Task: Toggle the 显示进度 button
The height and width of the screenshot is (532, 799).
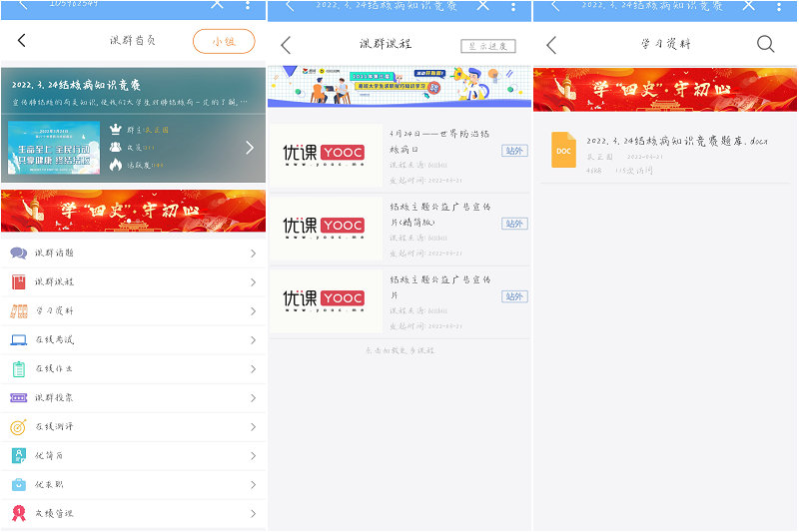Action: [488, 46]
